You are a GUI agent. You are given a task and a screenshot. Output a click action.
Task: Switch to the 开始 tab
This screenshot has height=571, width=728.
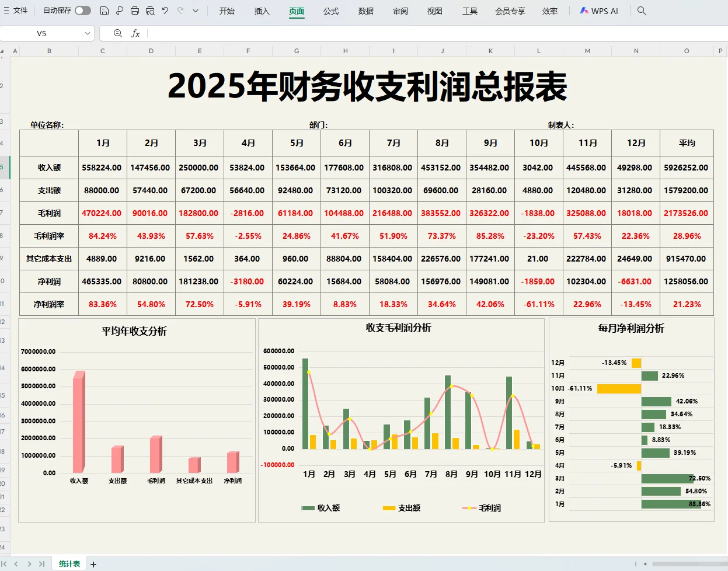(227, 11)
